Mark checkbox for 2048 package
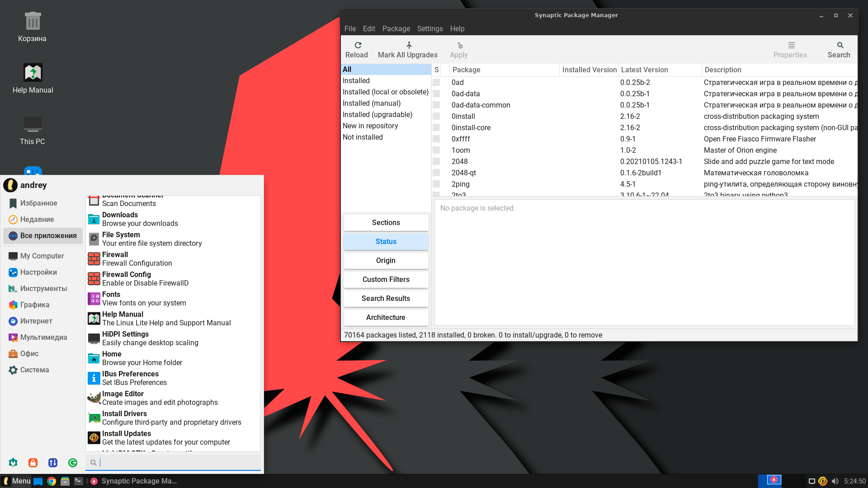The height and width of the screenshot is (488, 868). [x=436, y=161]
